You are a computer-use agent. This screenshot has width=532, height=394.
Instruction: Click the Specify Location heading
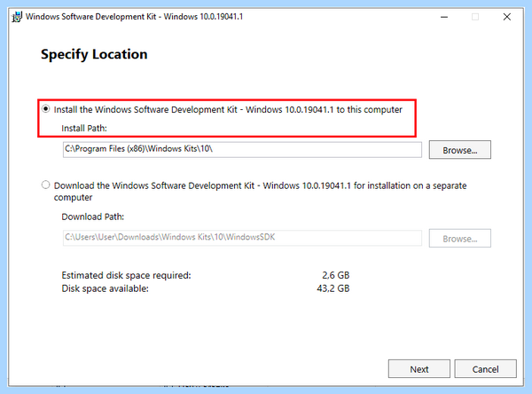tap(94, 54)
